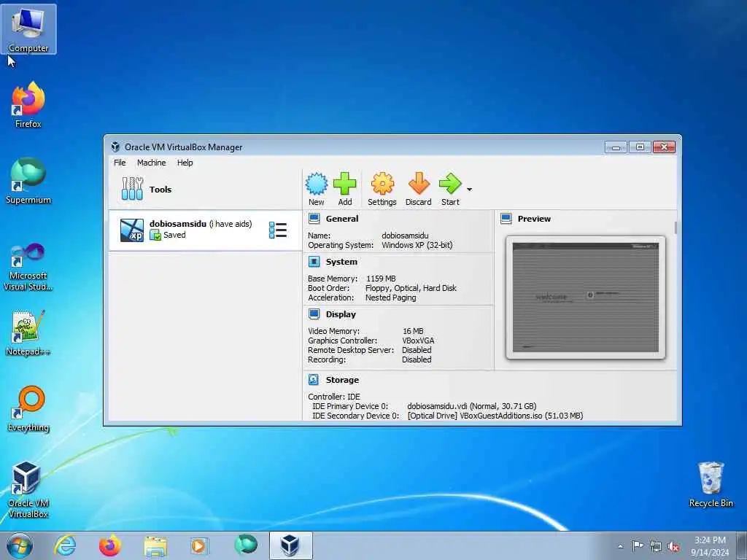Click 'Controller: IDE' in Storage section

[334, 397]
